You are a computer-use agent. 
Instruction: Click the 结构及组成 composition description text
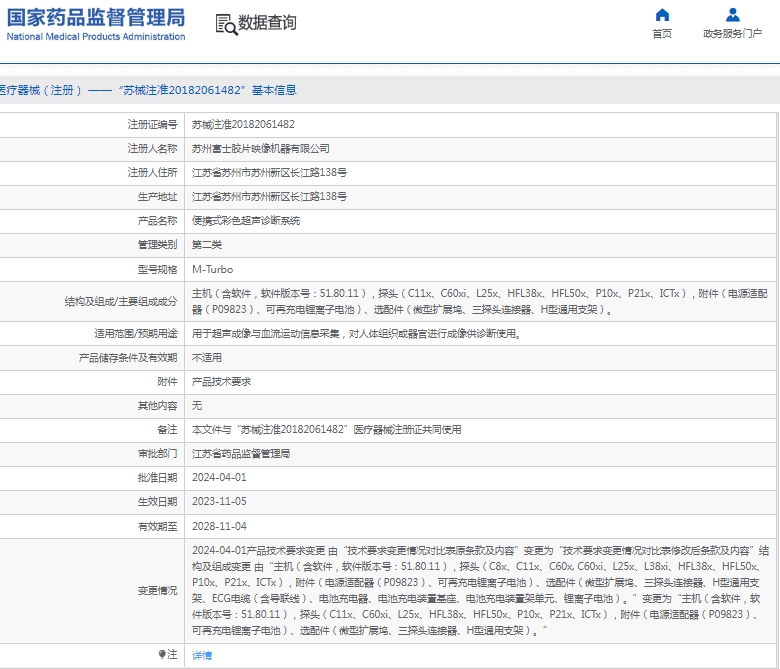pos(480,301)
